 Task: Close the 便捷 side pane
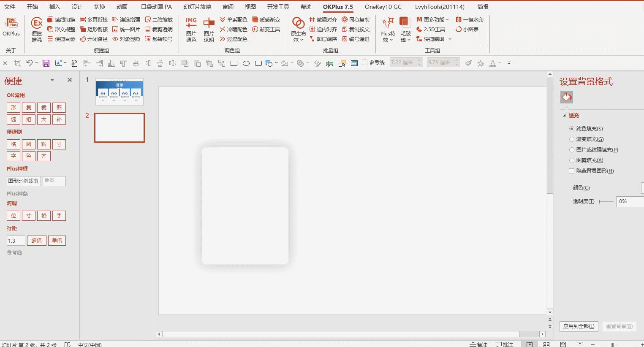click(70, 80)
